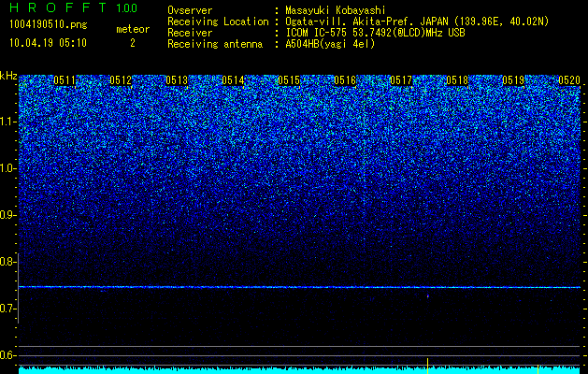The height and width of the screenshot is (374, 588).
Task: Click the 0515 time marker
Action: pyautogui.click(x=289, y=80)
